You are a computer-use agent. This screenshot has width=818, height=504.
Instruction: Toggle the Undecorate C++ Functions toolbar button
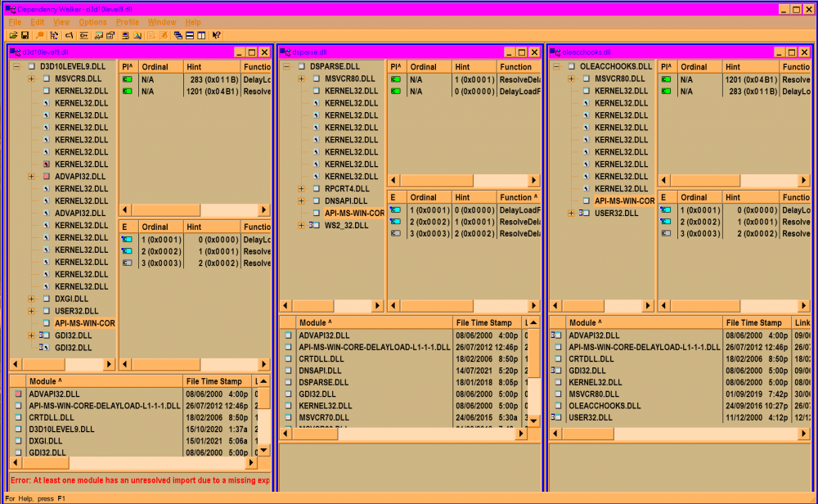[x=83, y=36]
